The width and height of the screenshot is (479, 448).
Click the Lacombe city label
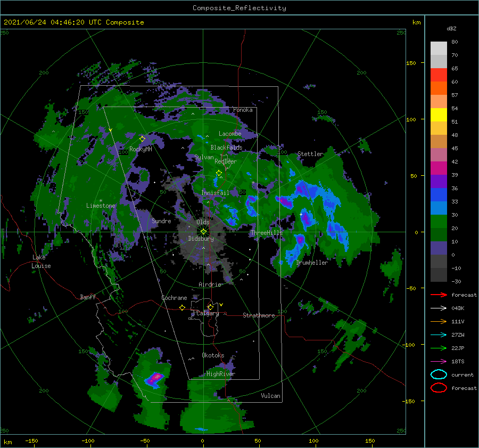230,134
